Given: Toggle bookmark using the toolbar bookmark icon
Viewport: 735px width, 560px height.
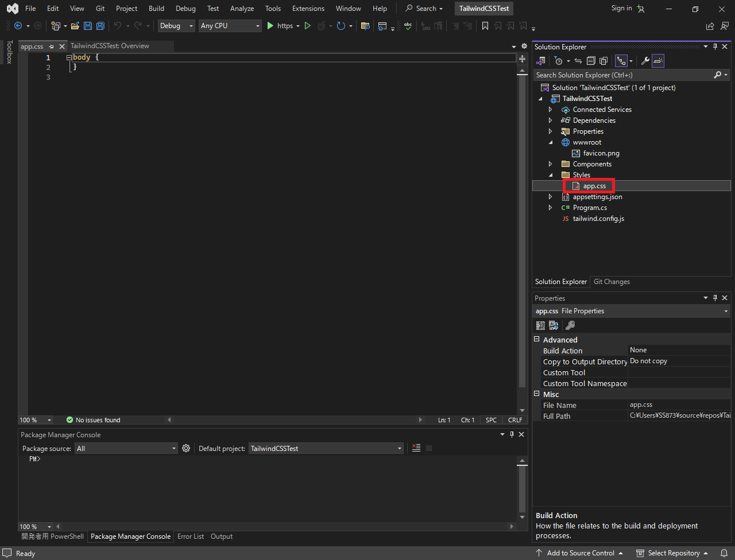Looking at the screenshot, I should [x=485, y=26].
